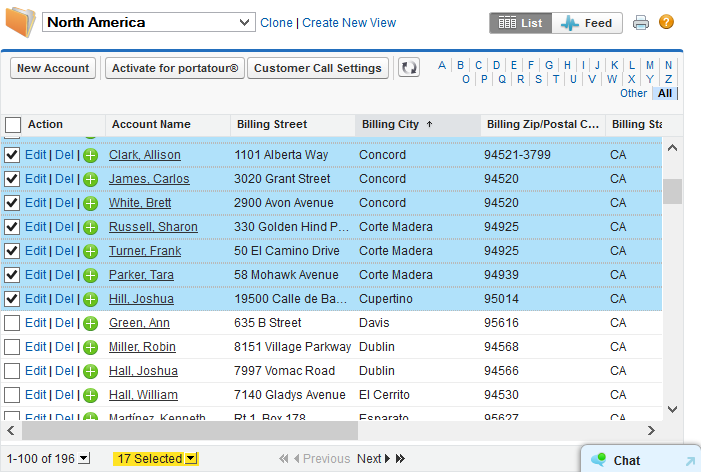The height and width of the screenshot is (472, 701).
Task: Open the 1-100 of 196 records dropdown
Action: pyautogui.click(x=84, y=459)
